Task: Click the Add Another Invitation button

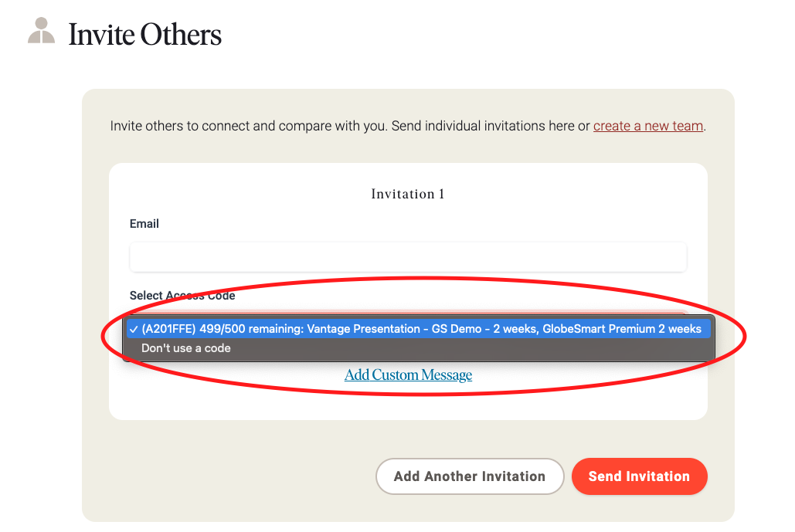Action: coord(470,476)
